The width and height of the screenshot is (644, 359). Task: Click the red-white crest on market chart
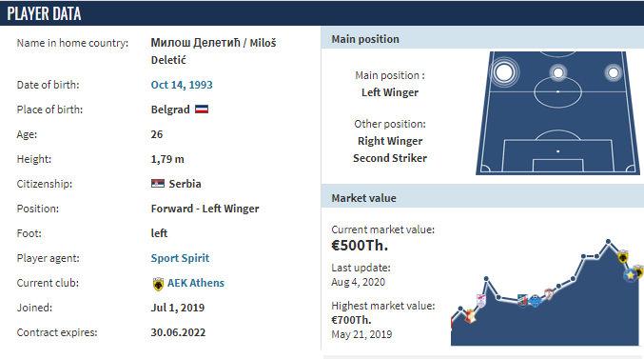pyautogui.click(x=470, y=316)
